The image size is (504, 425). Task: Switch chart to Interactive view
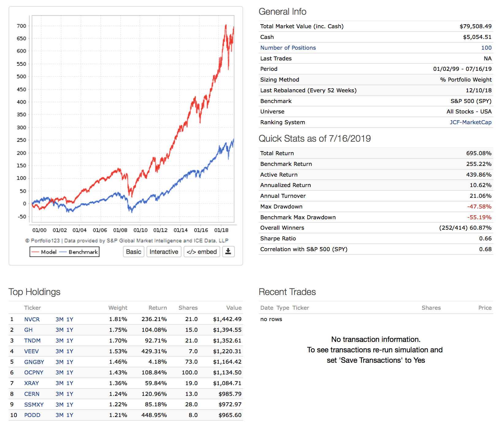click(x=164, y=252)
